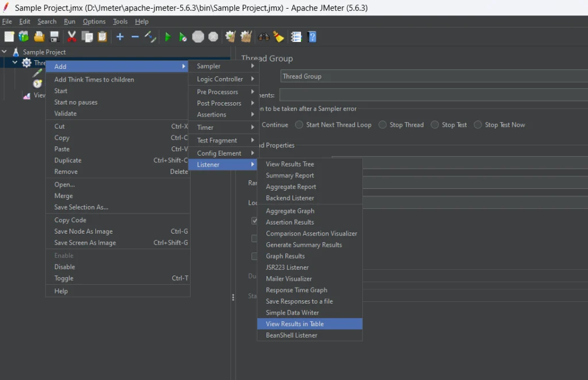588x380 pixels.
Task: Click the Start no pauses toolbar icon
Action: click(x=183, y=37)
